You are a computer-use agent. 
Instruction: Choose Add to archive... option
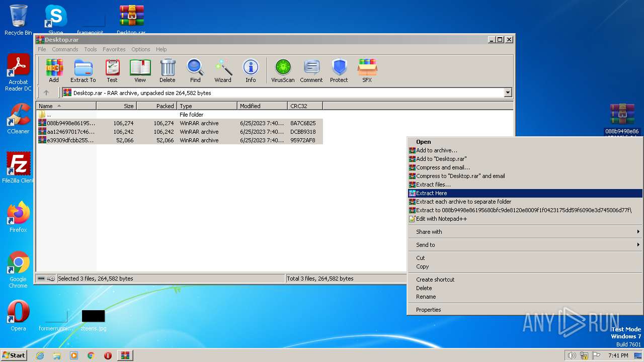pyautogui.click(x=525, y=150)
